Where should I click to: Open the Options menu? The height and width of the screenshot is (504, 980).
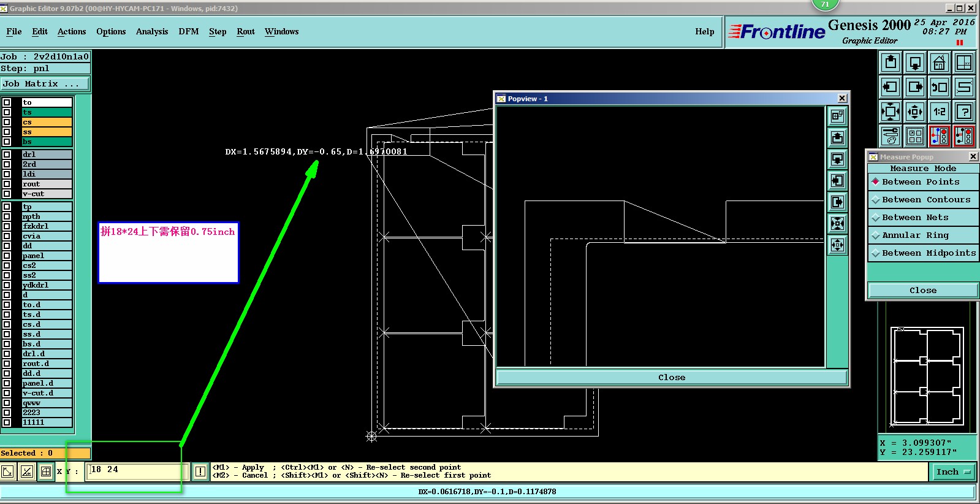click(x=111, y=32)
